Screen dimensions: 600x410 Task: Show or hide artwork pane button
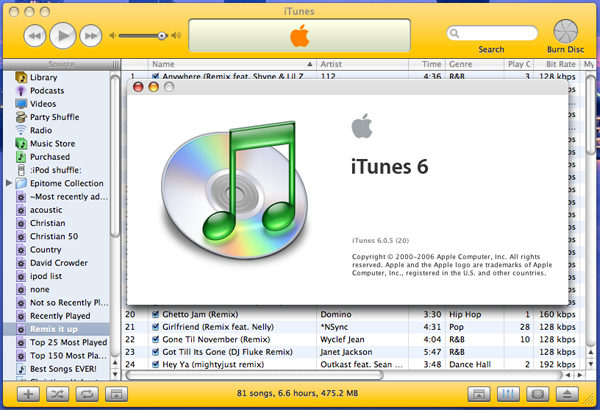click(116, 394)
